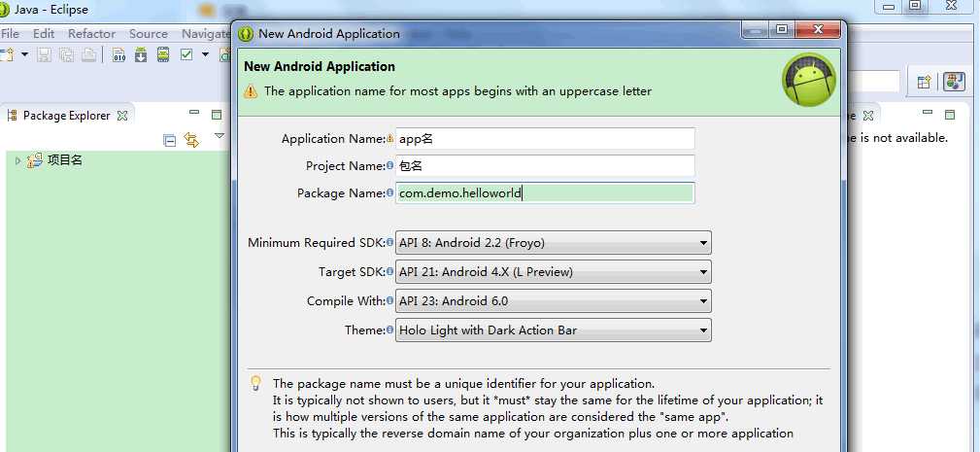This screenshot has width=980, height=452.
Task: Select the Package Explorer tab
Action: click(x=66, y=116)
